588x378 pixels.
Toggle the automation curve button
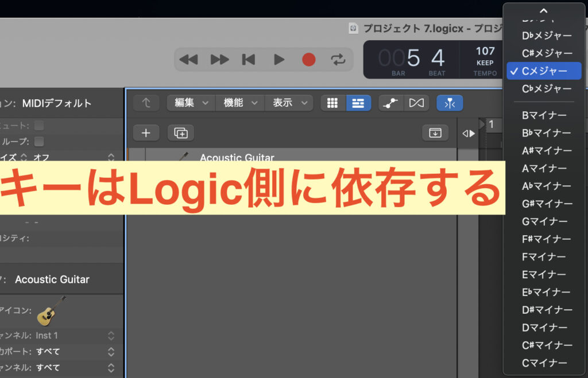[390, 103]
